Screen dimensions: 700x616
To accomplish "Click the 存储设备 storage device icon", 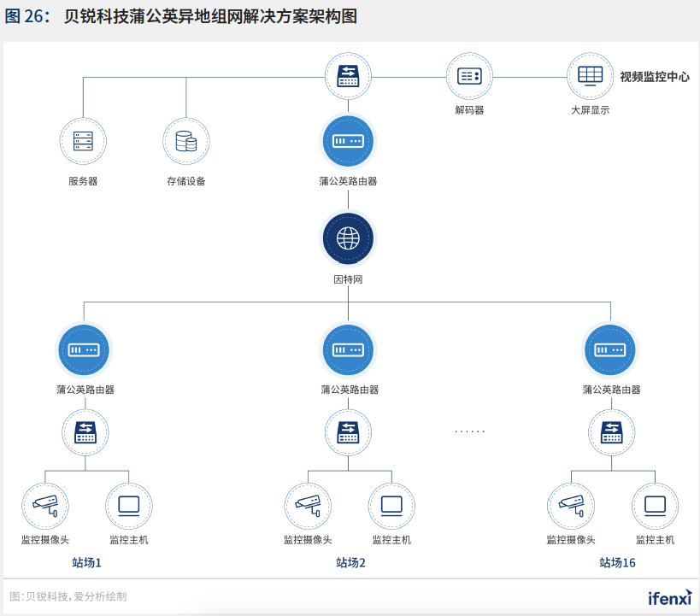I will pyautogui.click(x=185, y=142).
